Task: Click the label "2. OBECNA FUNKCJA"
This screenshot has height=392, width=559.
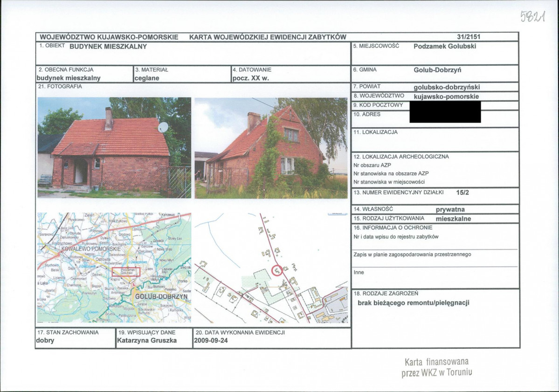Action: (66, 70)
